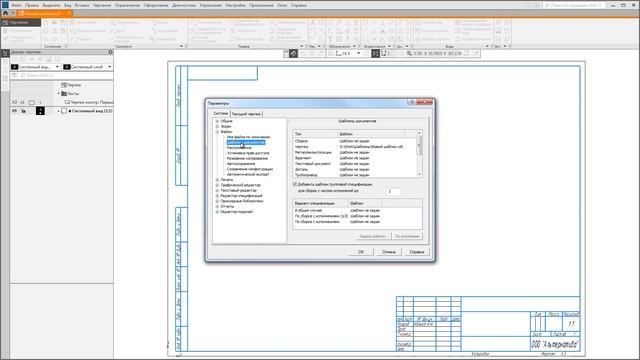Click the command search field at top right
This screenshot has height=360, width=640.
[x=574, y=5]
